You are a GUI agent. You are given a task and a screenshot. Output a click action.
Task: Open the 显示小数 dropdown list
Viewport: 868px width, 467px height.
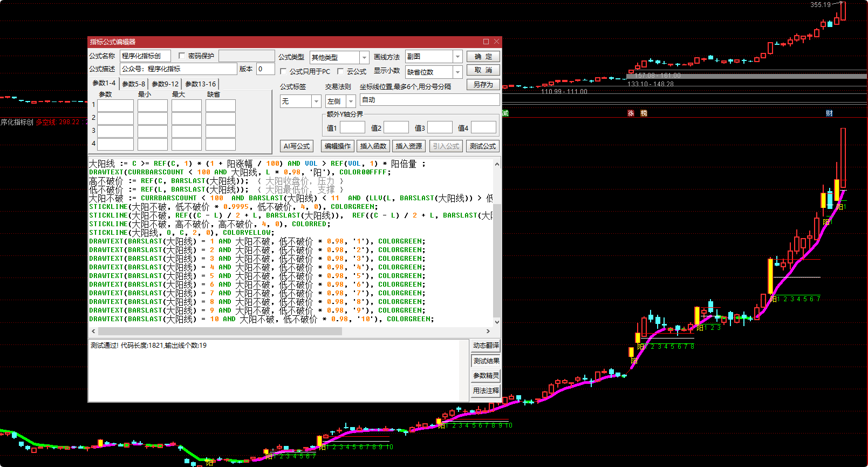[457, 72]
